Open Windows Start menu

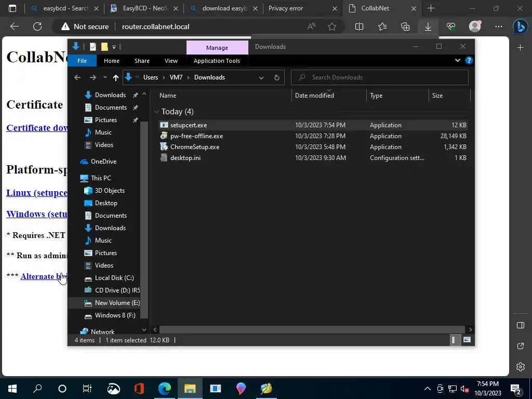(x=12, y=389)
